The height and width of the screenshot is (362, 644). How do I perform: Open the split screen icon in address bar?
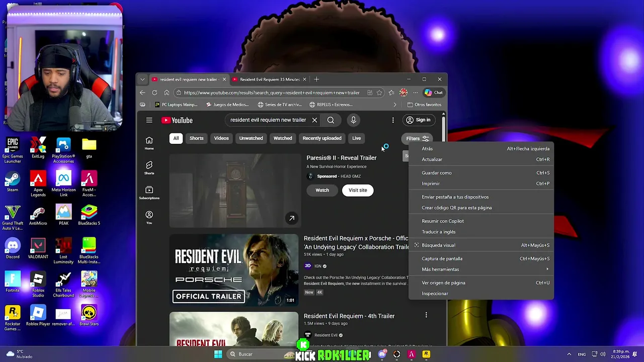[x=370, y=93]
